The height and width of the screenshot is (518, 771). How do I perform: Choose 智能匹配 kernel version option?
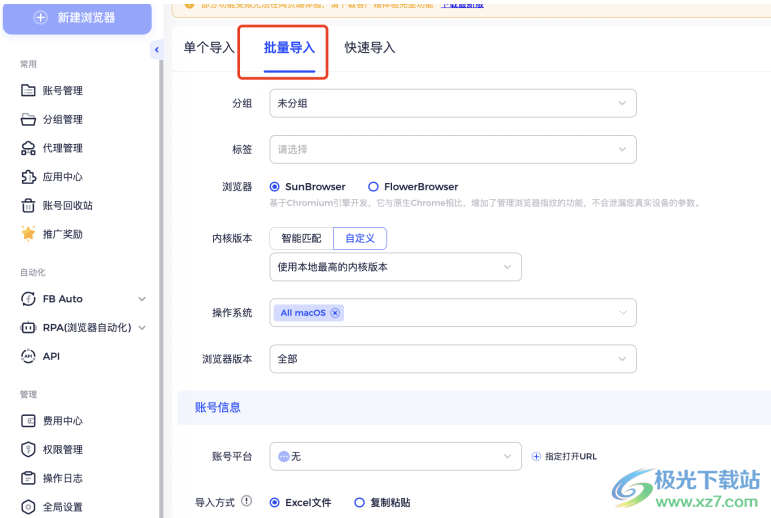point(301,239)
